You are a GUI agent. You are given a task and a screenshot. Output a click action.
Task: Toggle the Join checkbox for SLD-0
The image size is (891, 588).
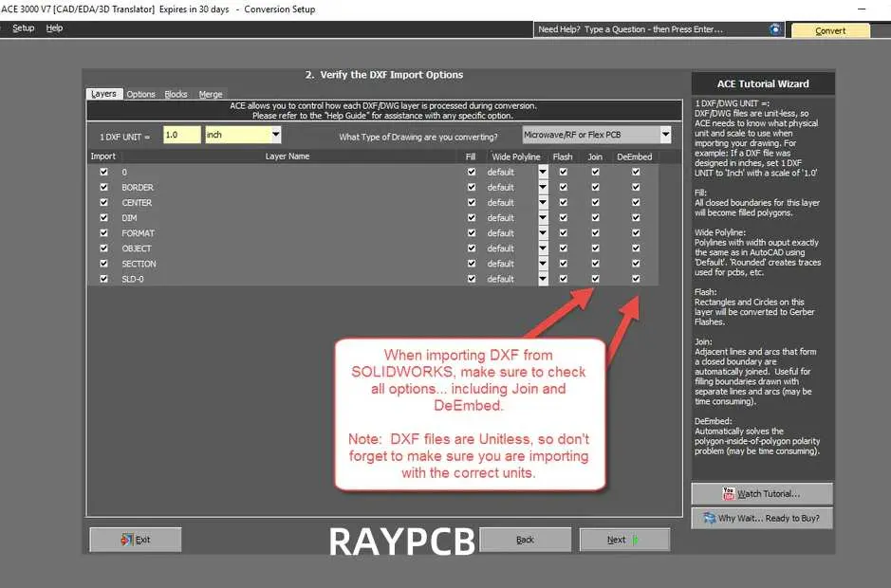(595, 279)
